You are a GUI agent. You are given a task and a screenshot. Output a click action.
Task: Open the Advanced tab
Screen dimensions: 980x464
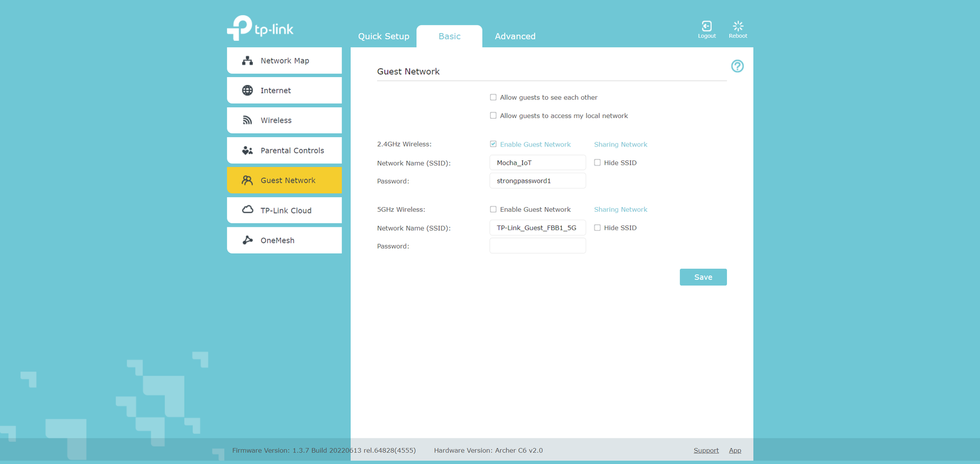515,36
